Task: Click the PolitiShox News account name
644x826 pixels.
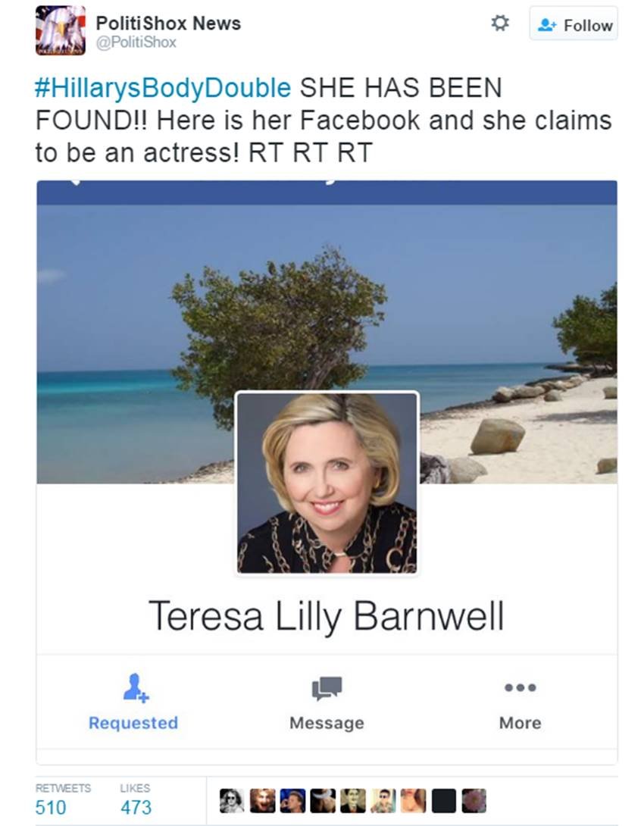Action: point(168,23)
